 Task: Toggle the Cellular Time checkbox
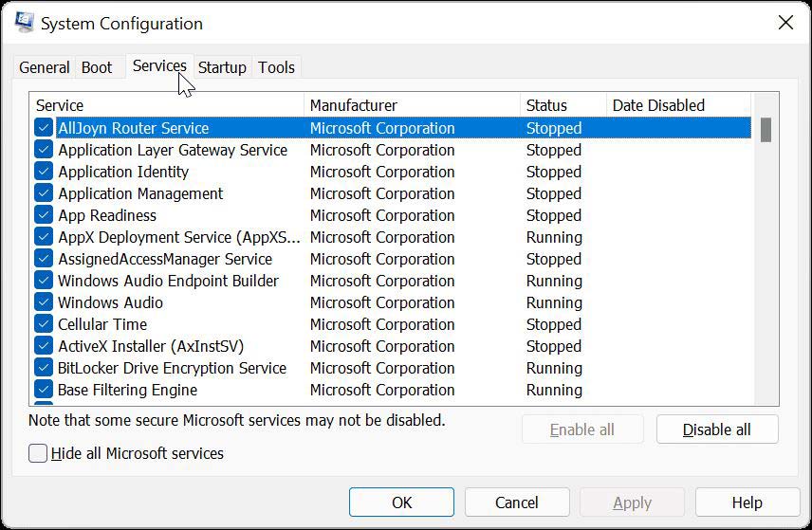(44, 324)
